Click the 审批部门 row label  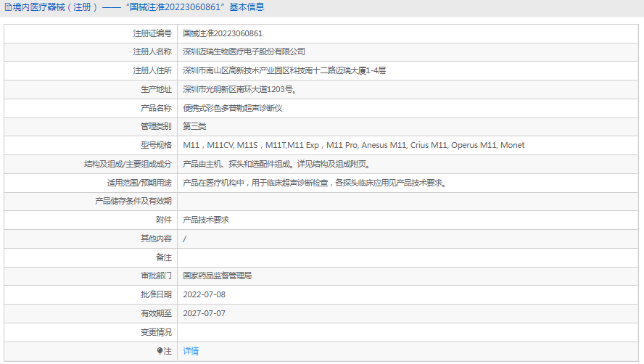[156, 276]
